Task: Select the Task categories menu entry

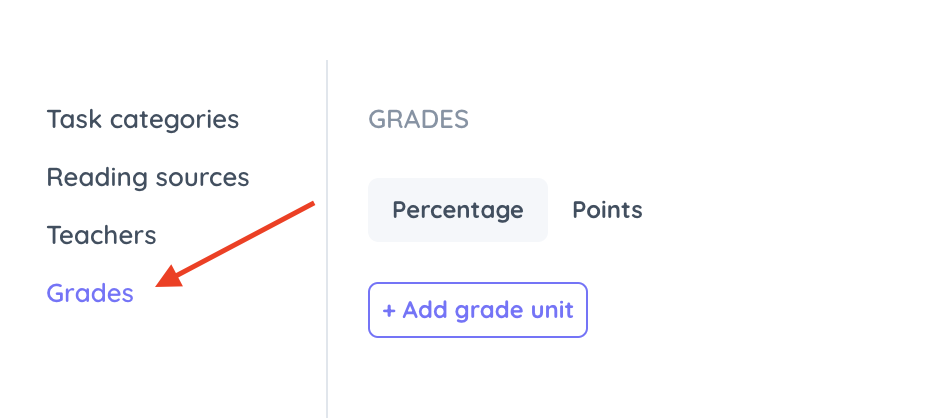Action: click(x=143, y=119)
